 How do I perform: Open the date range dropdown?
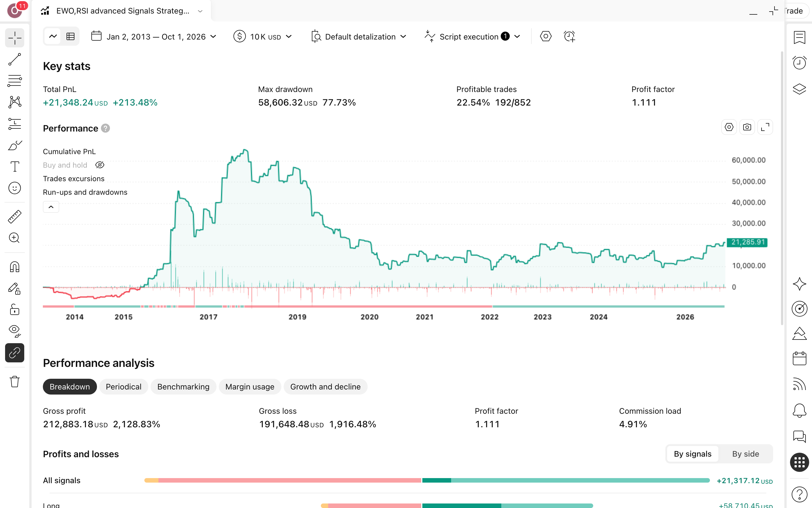(154, 37)
